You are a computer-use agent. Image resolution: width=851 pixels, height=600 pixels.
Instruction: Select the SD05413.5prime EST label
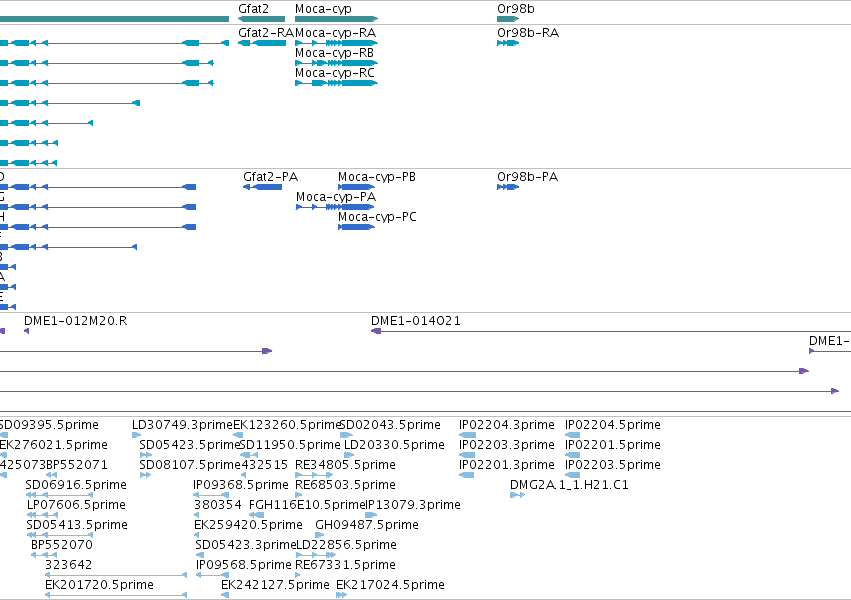[x=77, y=525]
